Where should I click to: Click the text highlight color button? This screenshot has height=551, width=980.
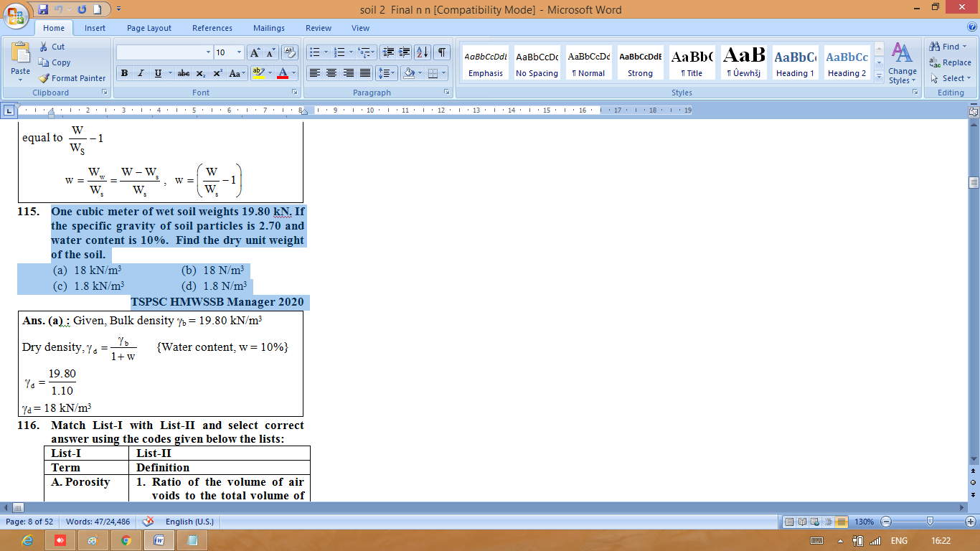[260, 73]
